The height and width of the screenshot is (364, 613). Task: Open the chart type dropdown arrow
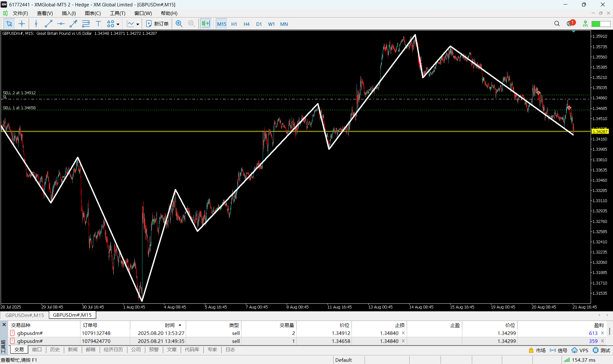tap(138, 24)
